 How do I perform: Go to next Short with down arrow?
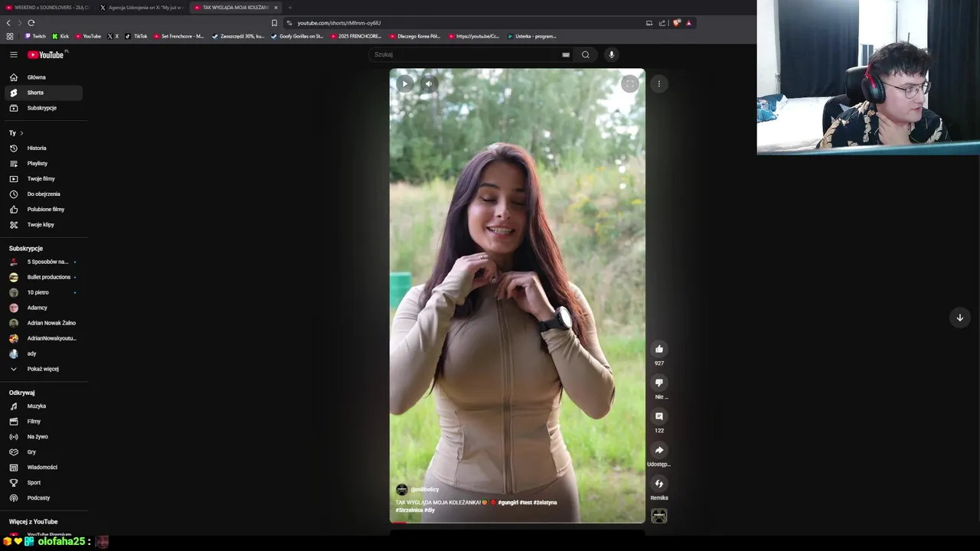tap(959, 318)
